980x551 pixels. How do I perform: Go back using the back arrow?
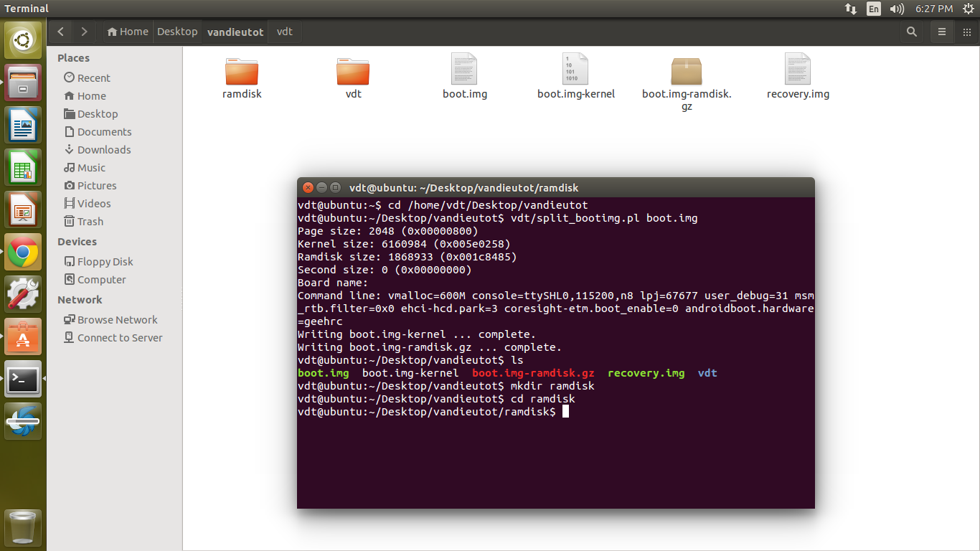[x=61, y=32]
